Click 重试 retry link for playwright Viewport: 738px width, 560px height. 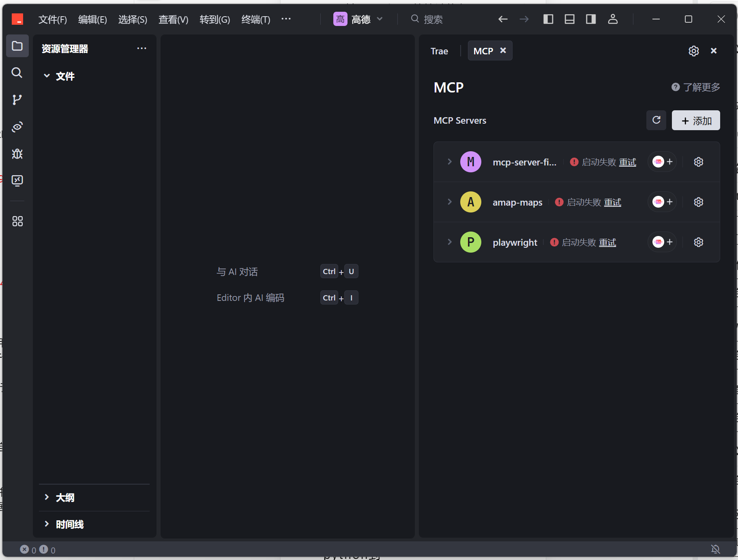pos(607,242)
